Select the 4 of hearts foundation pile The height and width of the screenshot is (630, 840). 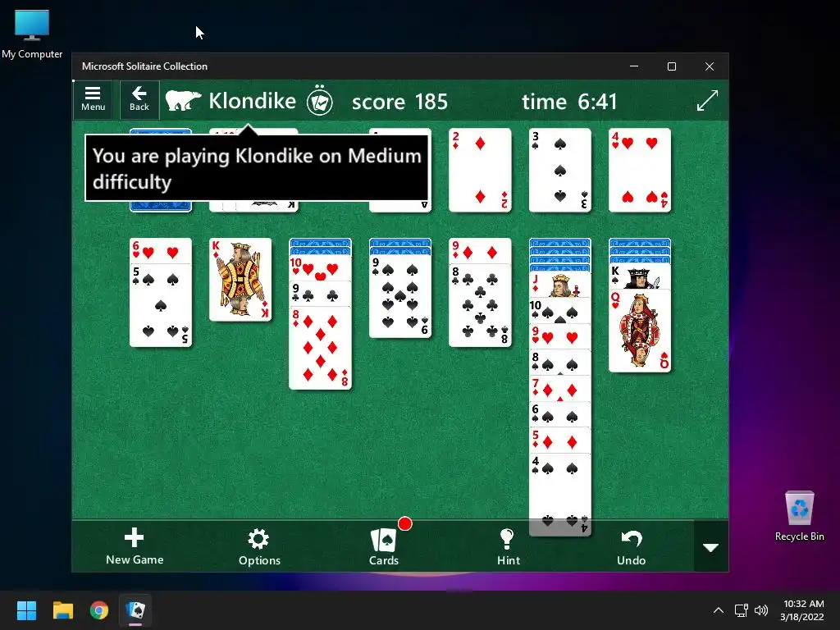[640, 171]
